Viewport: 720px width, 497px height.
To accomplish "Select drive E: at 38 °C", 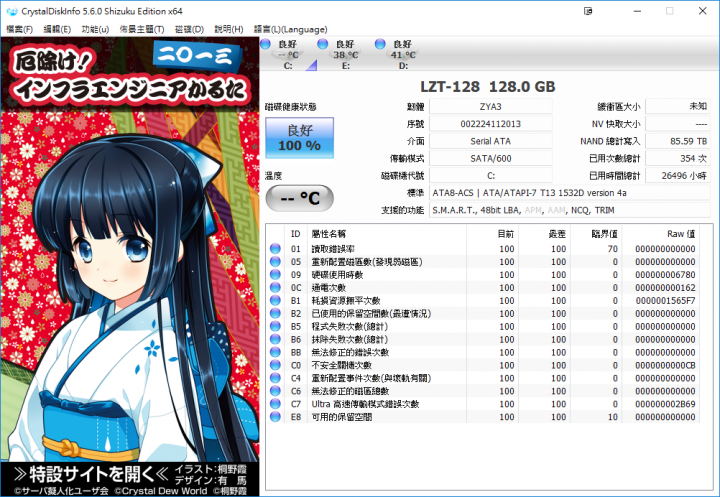I will click(x=345, y=55).
